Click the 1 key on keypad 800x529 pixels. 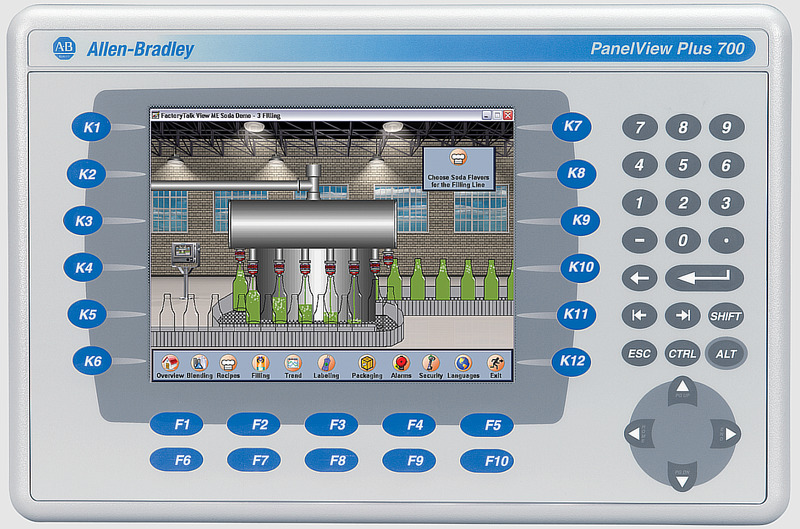click(x=640, y=203)
